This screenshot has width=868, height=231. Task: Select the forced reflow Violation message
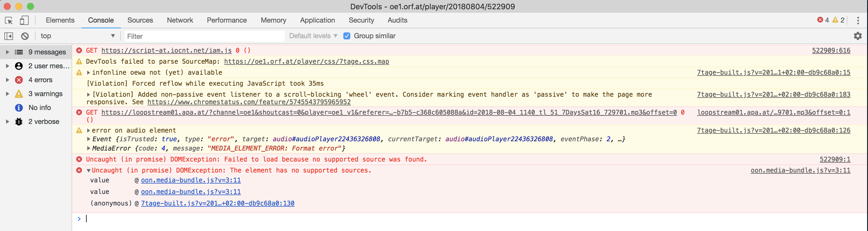click(x=205, y=83)
